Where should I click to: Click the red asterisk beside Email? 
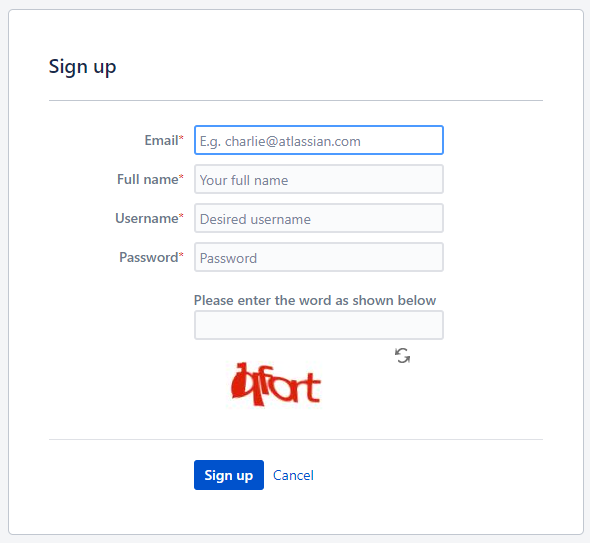[181, 138]
